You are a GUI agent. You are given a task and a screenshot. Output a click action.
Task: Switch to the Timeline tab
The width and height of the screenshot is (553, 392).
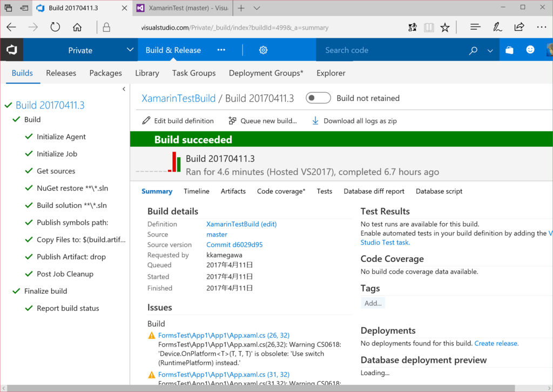tap(197, 191)
